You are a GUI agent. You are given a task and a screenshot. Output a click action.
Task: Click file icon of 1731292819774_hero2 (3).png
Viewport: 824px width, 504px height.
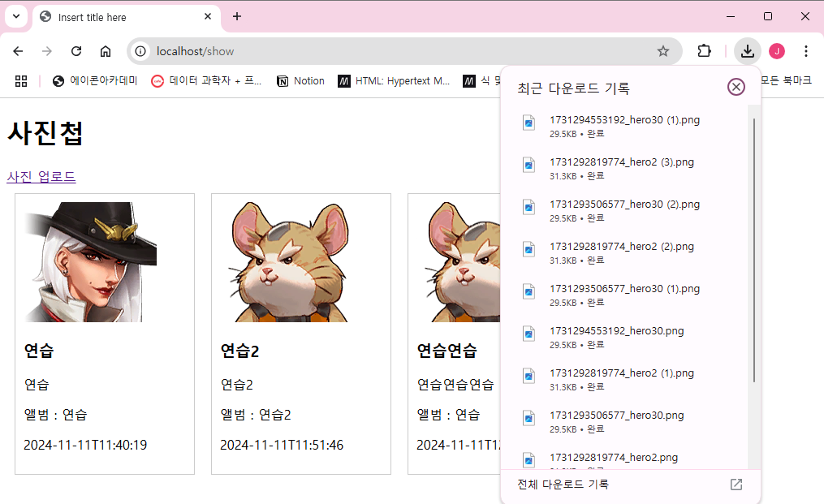[528, 165]
